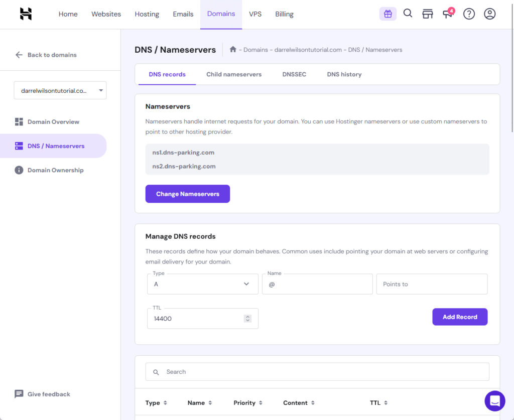Screen dimensions: 514x420
Task: Click the Points to input field
Action: tap(432, 284)
